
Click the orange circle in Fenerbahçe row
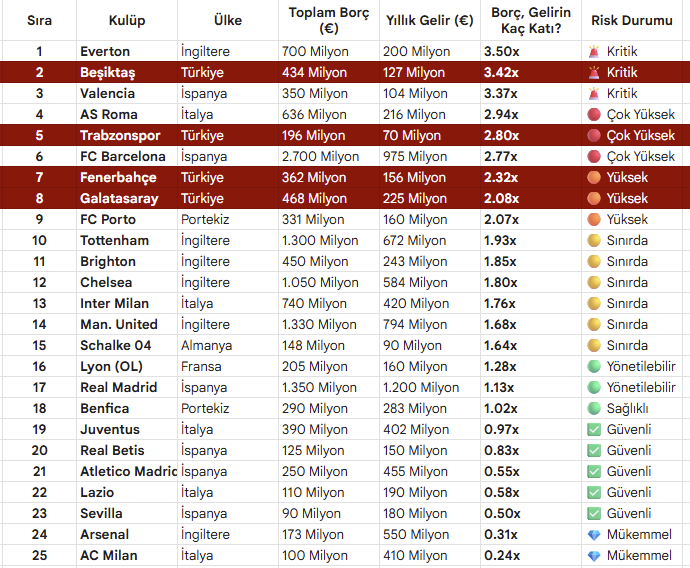click(x=594, y=177)
